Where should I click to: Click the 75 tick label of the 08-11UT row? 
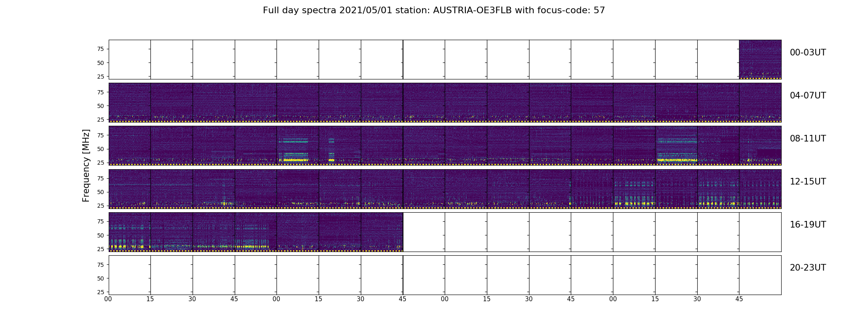pos(100,135)
